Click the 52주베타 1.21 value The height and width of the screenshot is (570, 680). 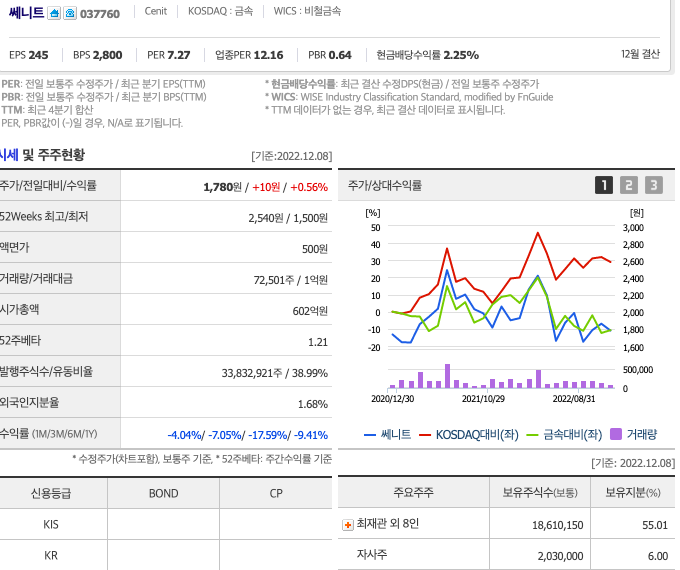point(317,342)
